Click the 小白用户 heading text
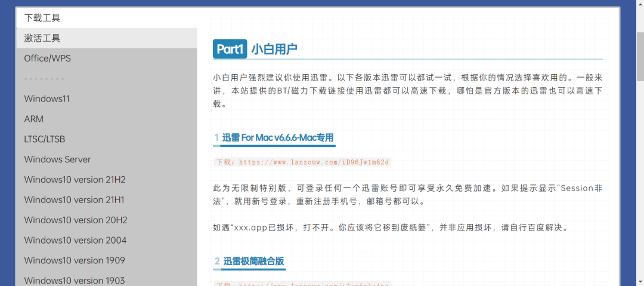Screen dimensions: 644x286 (x=274, y=50)
